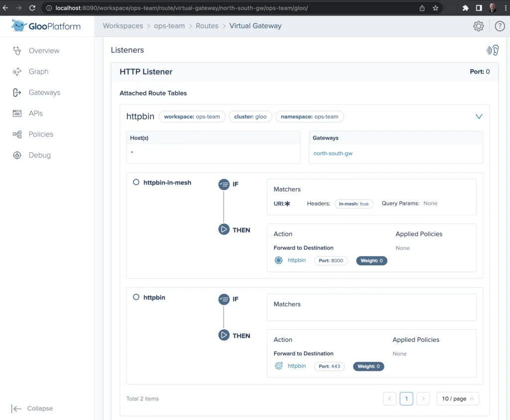The height and width of the screenshot is (420, 510).
Task: Click the namespace: ops-team tag
Action: (x=309, y=117)
